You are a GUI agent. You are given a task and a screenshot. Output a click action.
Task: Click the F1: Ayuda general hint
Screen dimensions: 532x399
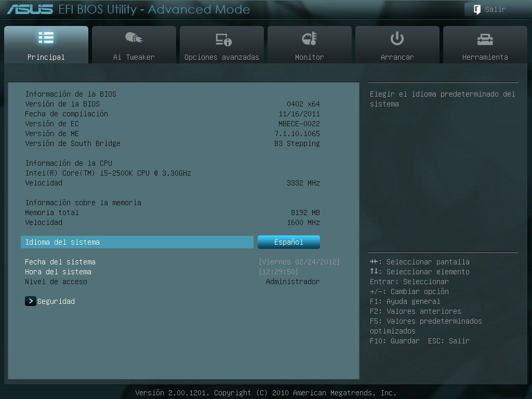405,301
